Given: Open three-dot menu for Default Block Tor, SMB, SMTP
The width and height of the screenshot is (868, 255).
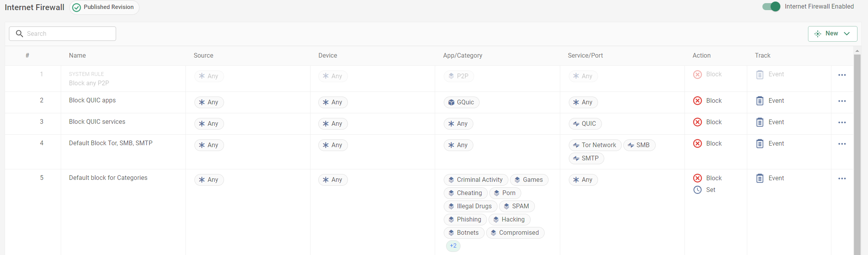Looking at the screenshot, I should [x=842, y=144].
